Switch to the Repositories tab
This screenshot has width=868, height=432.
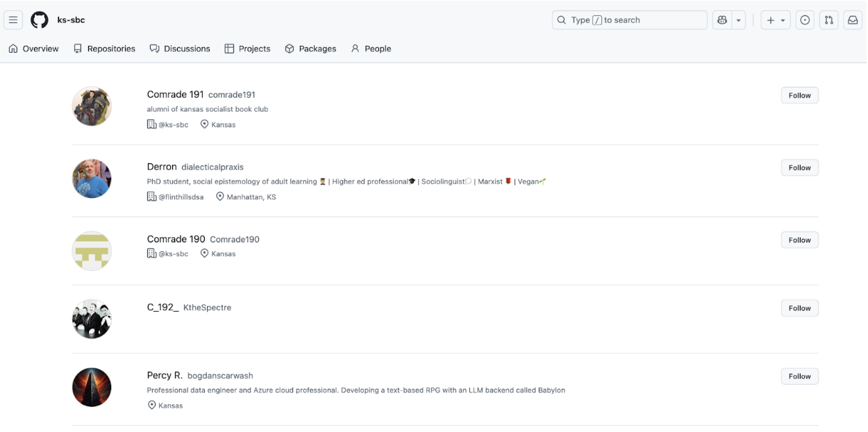[104, 49]
